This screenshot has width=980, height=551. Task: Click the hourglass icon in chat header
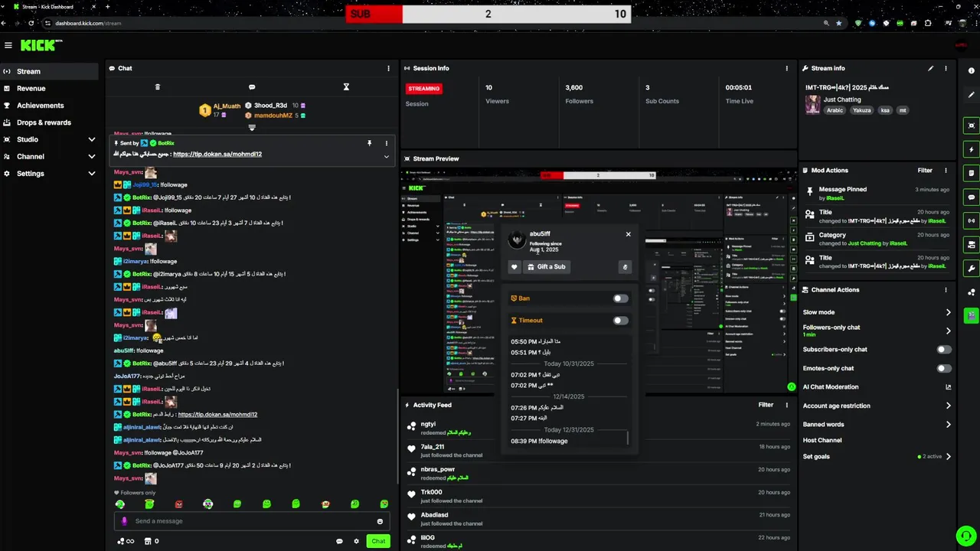346,87
